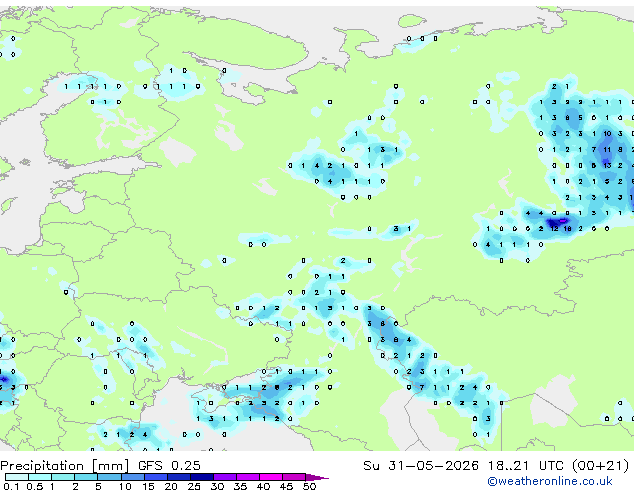Viewport: 634px width, 490px height.
Task: Pick the 20–25 mm dark blue legend swatch
Action: (179, 477)
